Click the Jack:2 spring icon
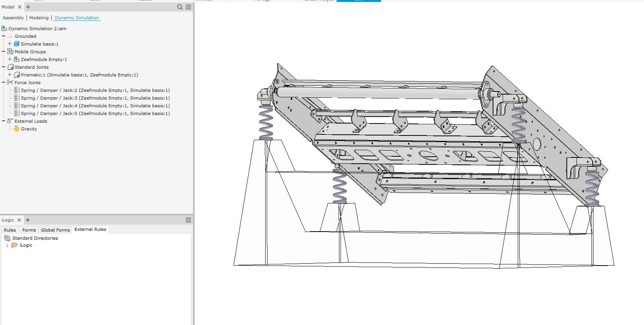This screenshot has height=325, width=644. 17,90
